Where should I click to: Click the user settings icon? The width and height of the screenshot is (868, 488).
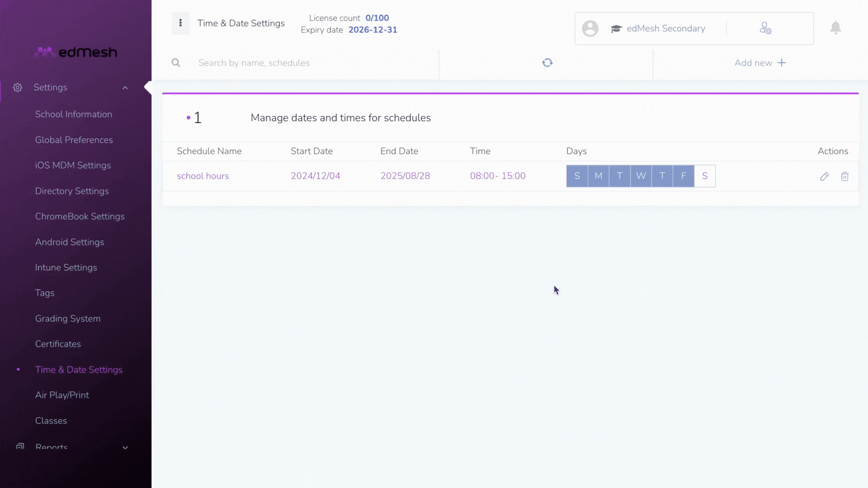pyautogui.click(x=765, y=28)
